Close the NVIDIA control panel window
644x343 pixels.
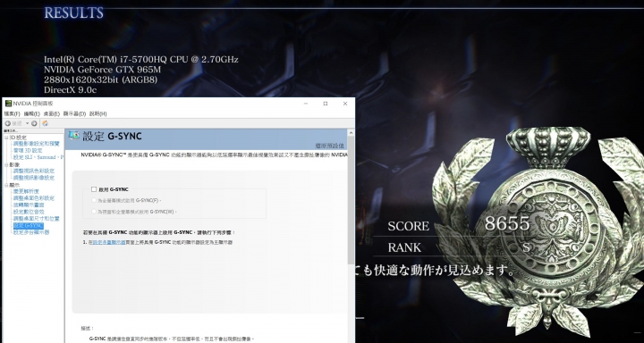click(x=345, y=104)
